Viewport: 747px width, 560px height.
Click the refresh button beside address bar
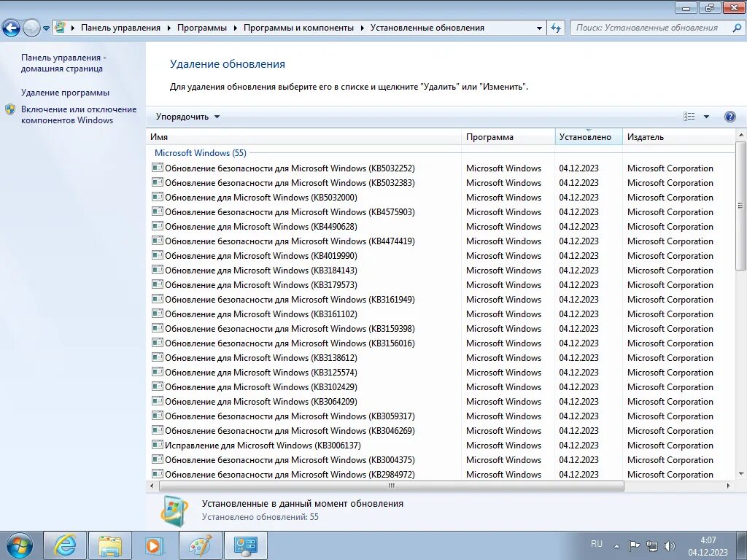[555, 28]
